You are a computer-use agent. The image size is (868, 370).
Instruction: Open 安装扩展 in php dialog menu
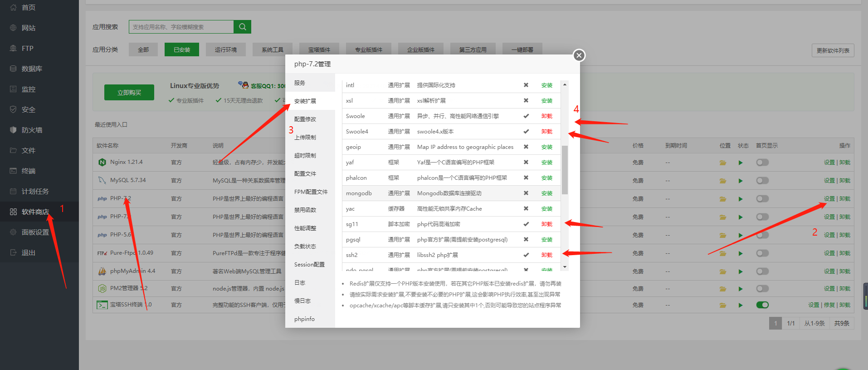(310, 101)
